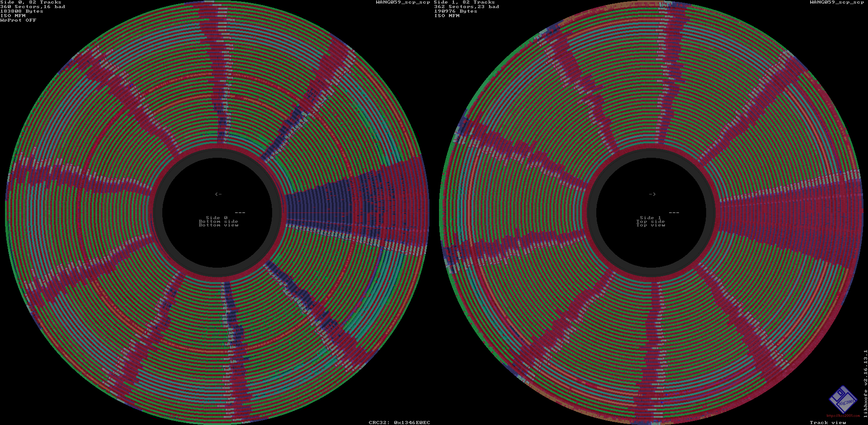Click 'WANG059_scp_scp' filename above Side 1 disk
Screen dimensions: 868x425
pyautogui.click(x=837, y=2)
